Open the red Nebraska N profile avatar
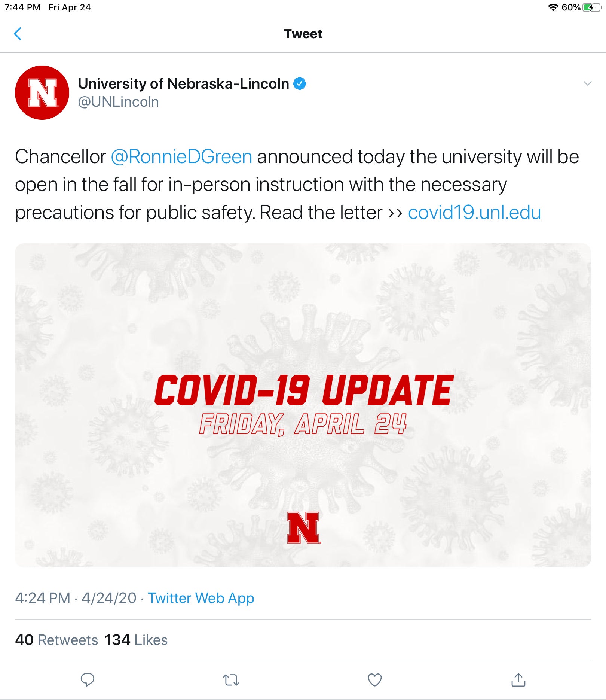The height and width of the screenshot is (700, 606). (x=42, y=92)
